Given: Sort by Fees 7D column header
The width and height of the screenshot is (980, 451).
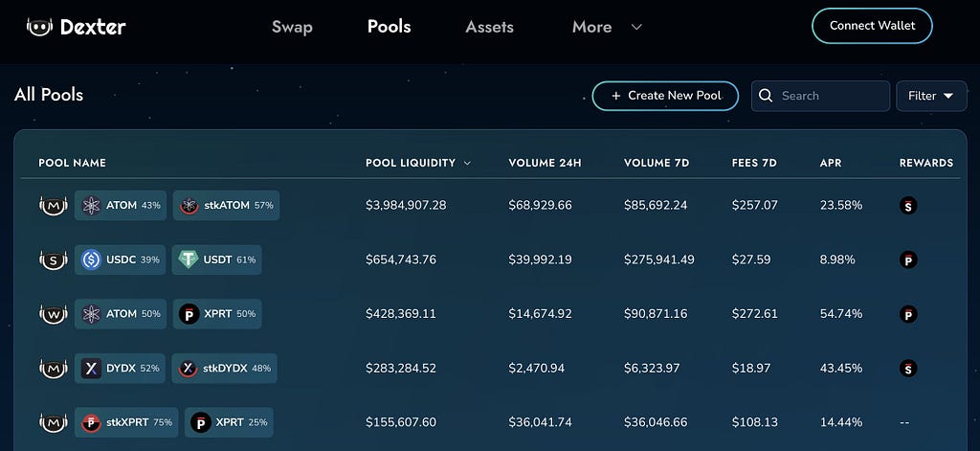Looking at the screenshot, I should pyautogui.click(x=754, y=163).
